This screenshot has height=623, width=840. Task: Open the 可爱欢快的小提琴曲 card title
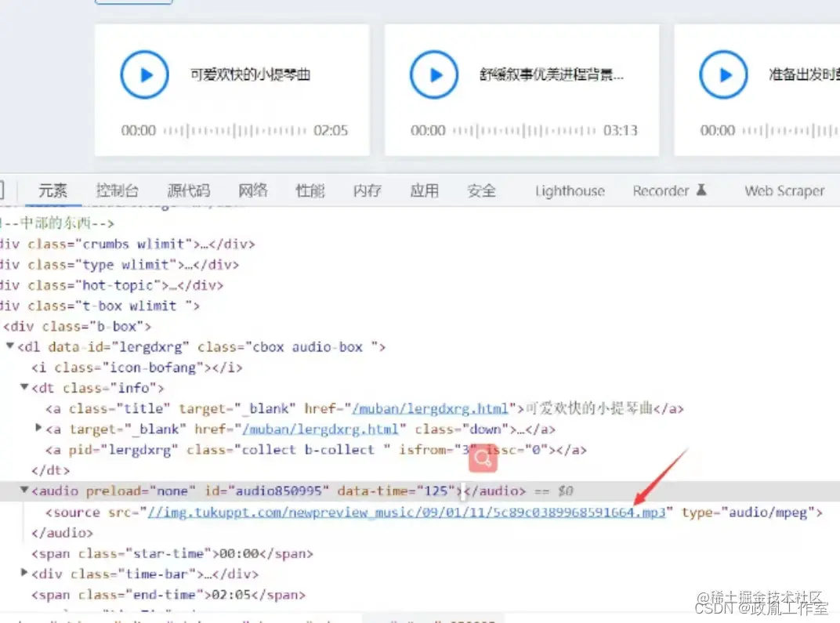coord(250,74)
